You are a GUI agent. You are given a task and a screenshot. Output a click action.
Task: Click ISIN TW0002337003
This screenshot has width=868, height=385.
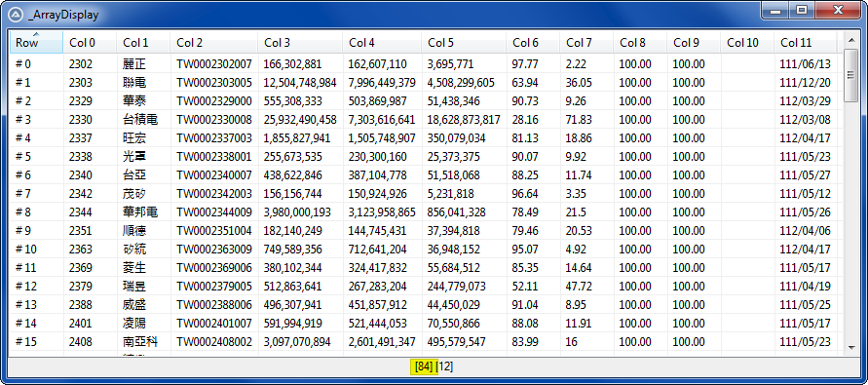(x=214, y=138)
